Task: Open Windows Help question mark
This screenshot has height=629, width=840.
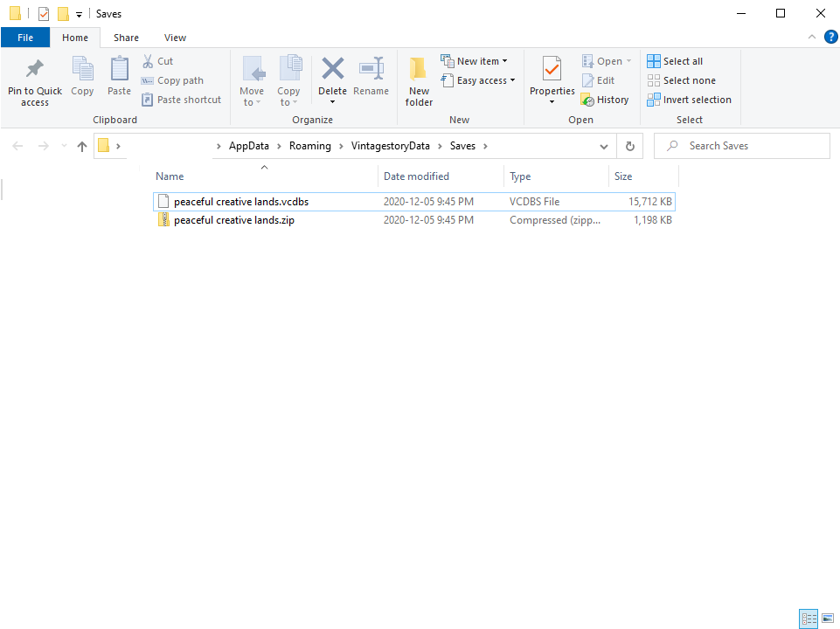Action: (831, 38)
